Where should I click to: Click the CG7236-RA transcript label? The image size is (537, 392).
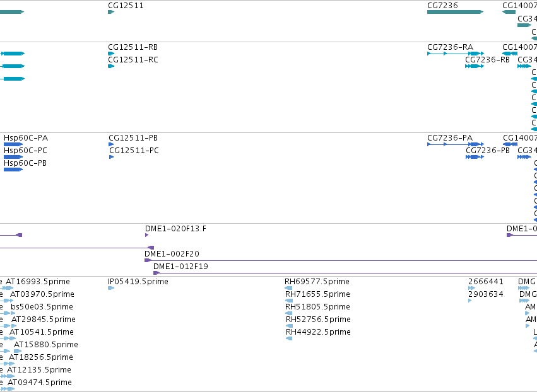(x=451, y=47)
